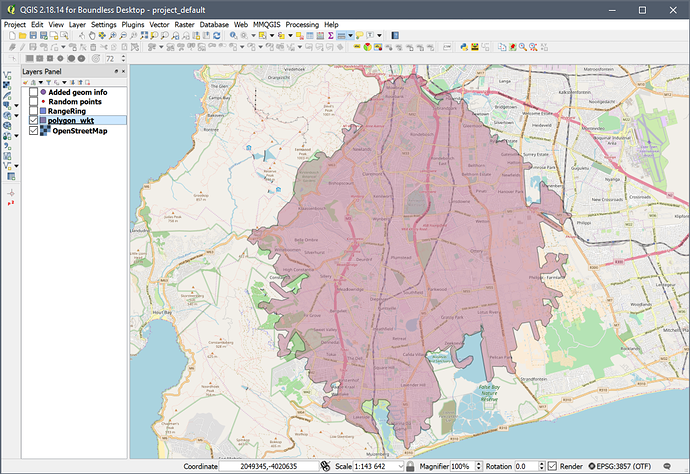Open the attribute table icon
The width and height of the screenshot is (690, 474).
pos(310,36)
